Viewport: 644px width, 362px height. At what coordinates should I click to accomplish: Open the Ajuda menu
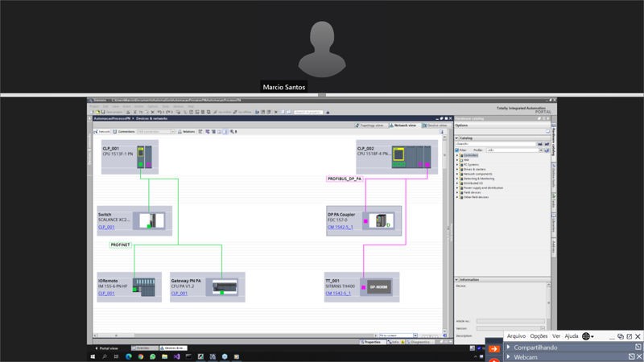572,336
